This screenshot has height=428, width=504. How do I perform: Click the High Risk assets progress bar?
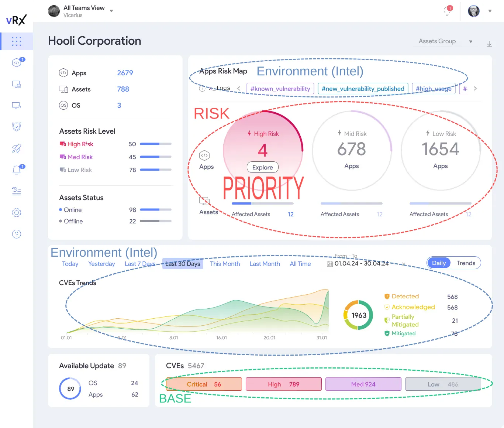(x=156, y=144)
